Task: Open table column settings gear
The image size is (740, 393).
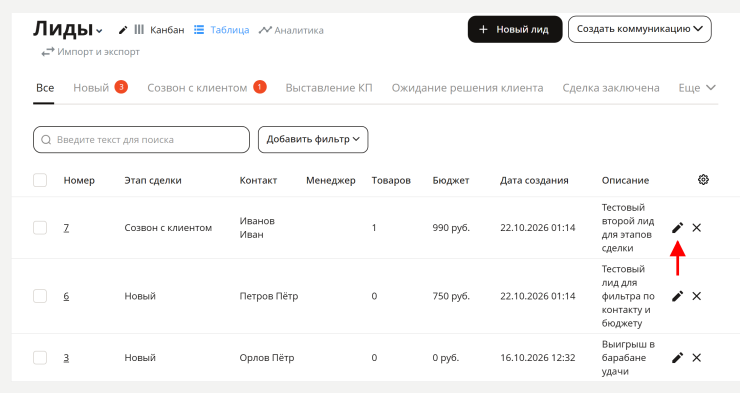Action: 703,180
